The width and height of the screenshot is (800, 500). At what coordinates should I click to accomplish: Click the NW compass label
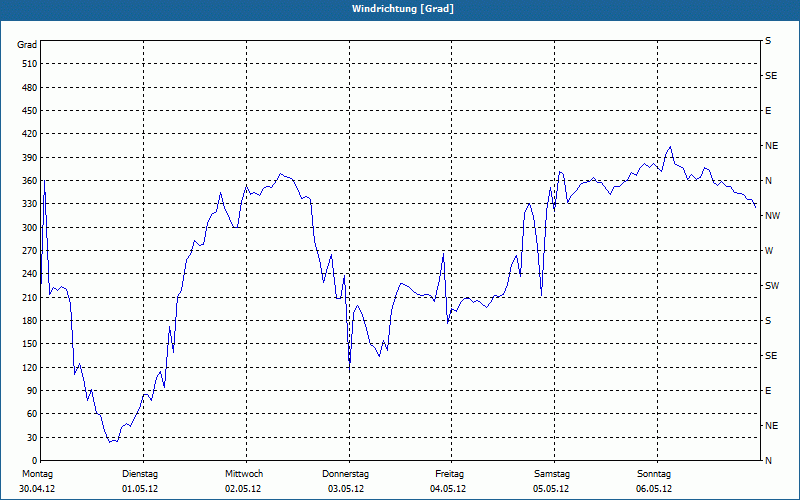[x=772, y=216]
